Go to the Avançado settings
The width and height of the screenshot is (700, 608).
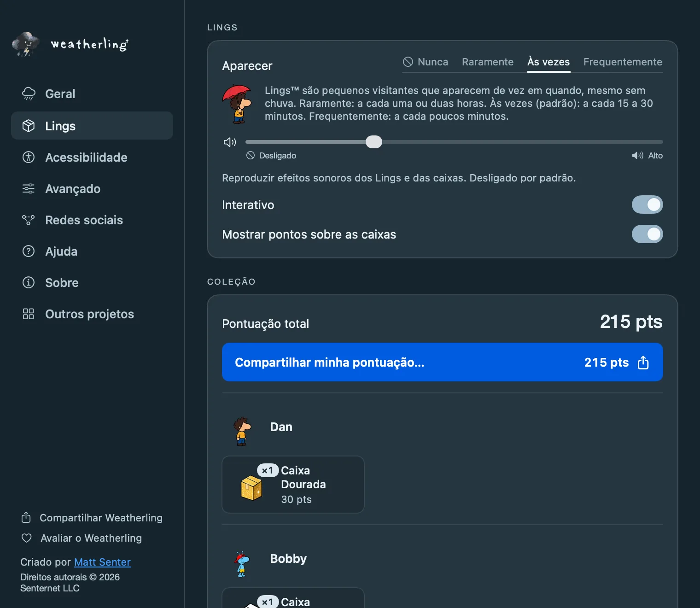point(92,188)
